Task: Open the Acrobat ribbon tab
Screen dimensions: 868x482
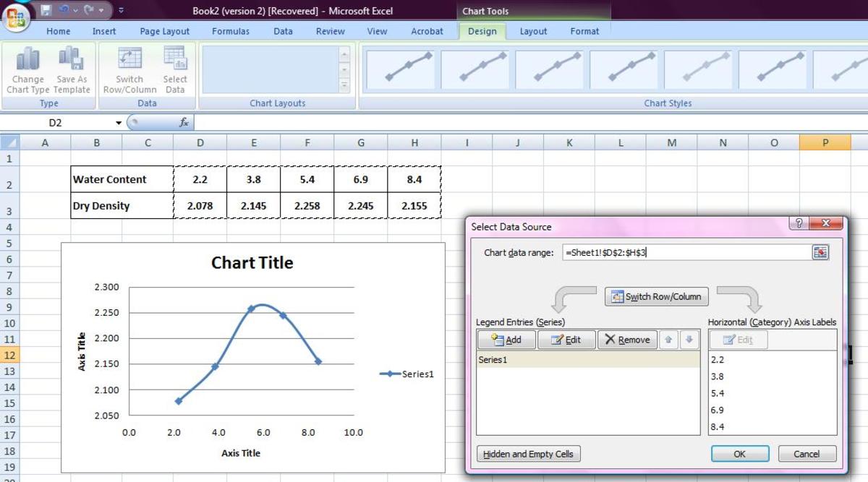Action: pos(427,31)
